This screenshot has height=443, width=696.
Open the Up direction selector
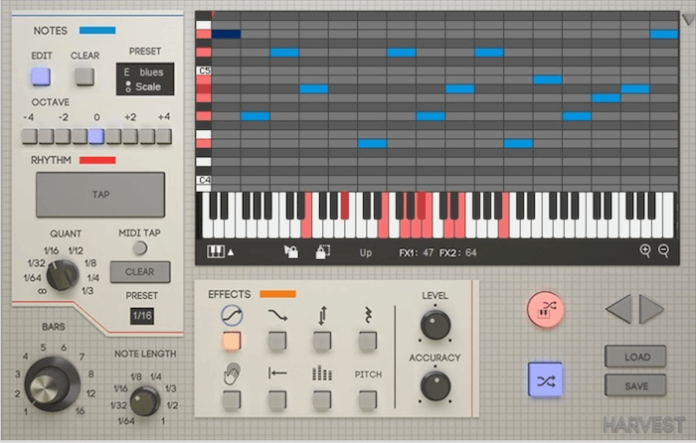[x=366, y=253]
